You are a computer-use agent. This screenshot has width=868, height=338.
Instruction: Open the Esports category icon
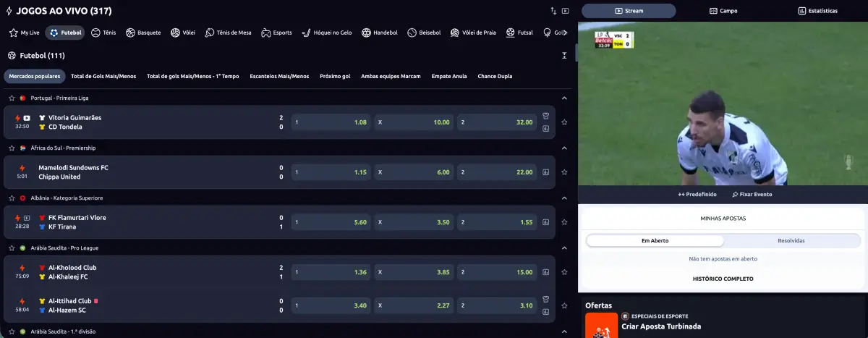point(266,33)
